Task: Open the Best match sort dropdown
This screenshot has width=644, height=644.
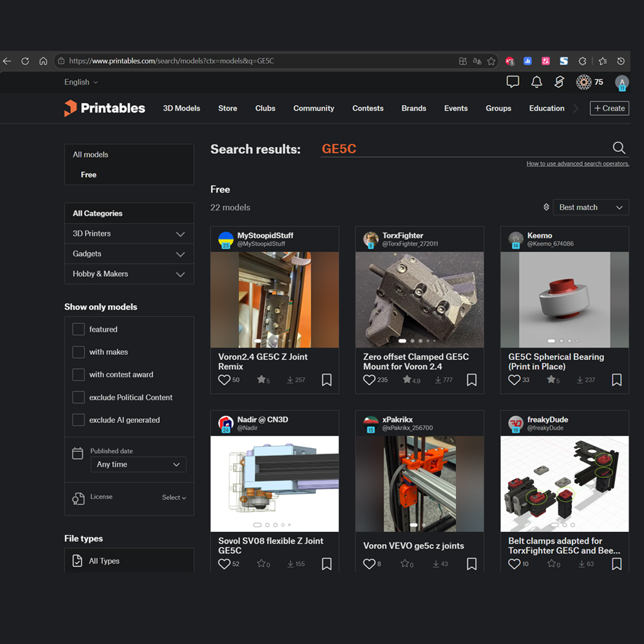Action: (x=591, y=207)
